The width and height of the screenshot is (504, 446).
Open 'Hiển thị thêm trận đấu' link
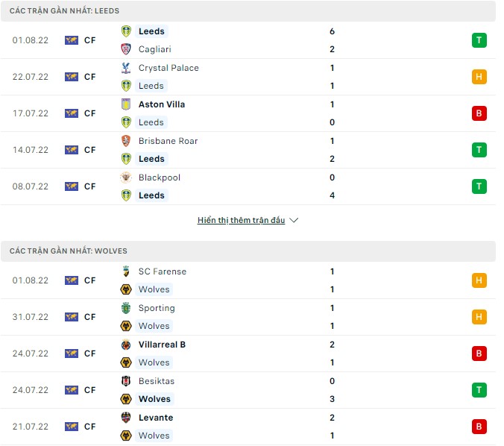tap(242, 221)
